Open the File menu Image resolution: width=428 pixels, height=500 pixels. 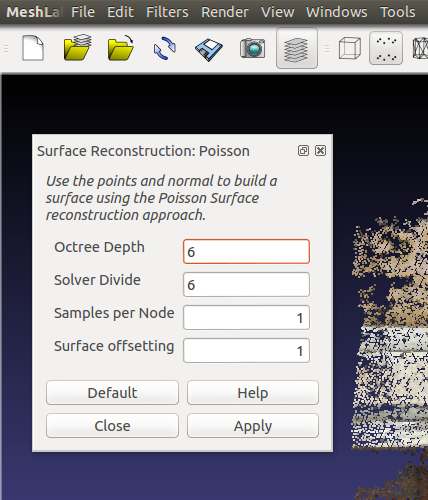point(83,12)
